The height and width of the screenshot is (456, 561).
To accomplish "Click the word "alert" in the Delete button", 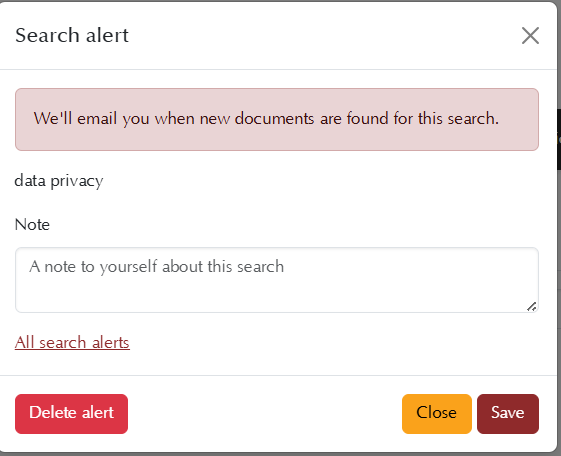I will tap(98, 412).
